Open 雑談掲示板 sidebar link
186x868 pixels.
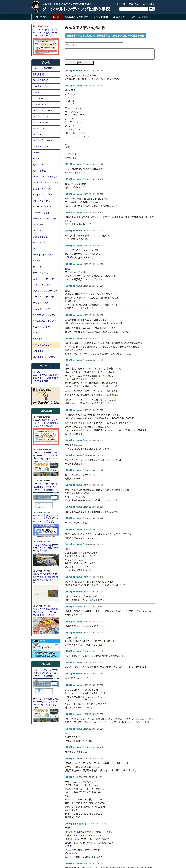(46, 75)
